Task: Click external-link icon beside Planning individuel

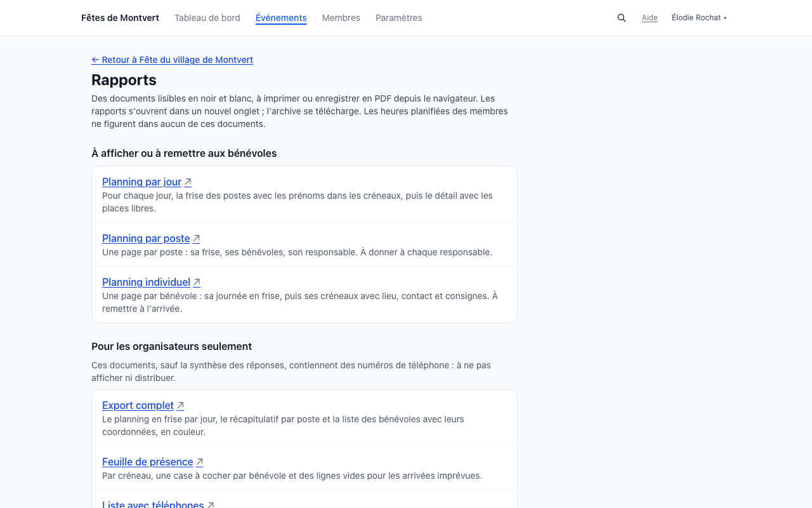Action: [x=197, y=283]
